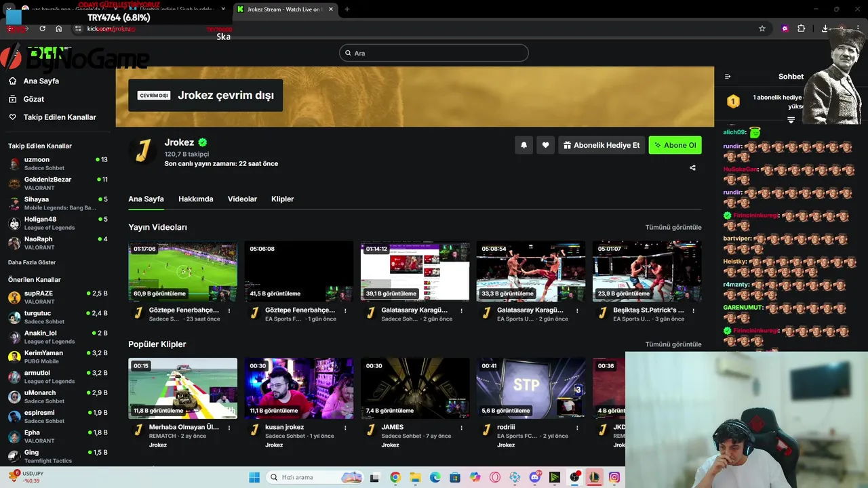Expand Daha Fazla Göster channel list

[x=32, y=262]
